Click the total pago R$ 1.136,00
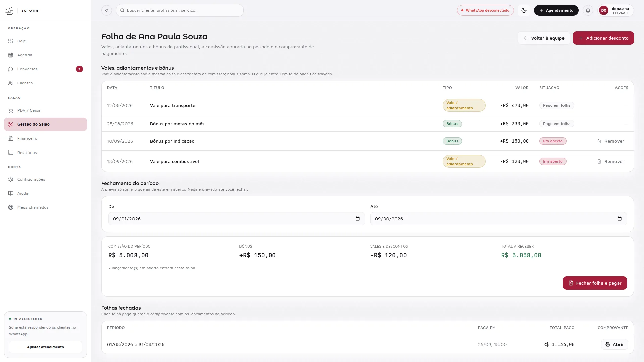Image resolution: width=644 pixels, height=362 pixels. pyautogui.click(x=559, y=344)
